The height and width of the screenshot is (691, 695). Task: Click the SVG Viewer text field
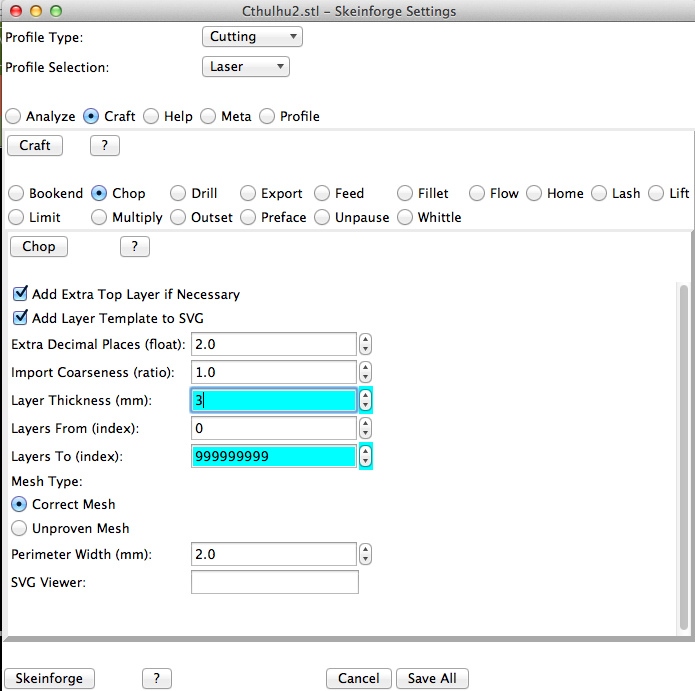275,582
